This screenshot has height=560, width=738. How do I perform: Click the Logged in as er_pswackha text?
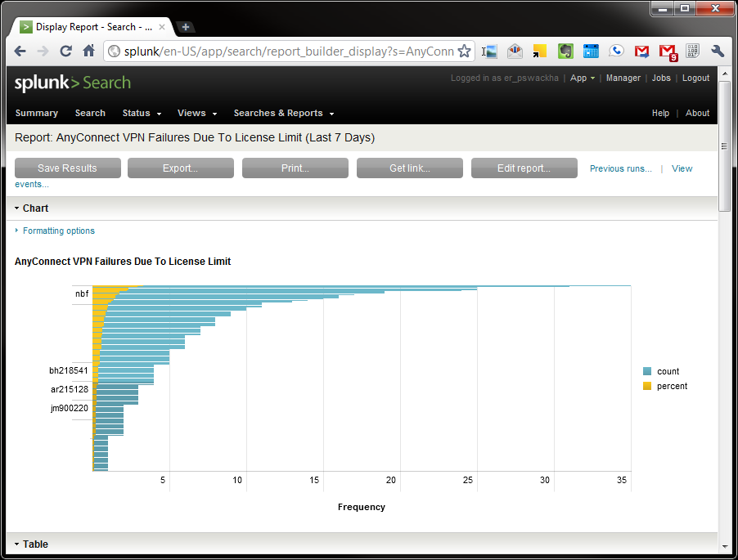coord(505,78)
